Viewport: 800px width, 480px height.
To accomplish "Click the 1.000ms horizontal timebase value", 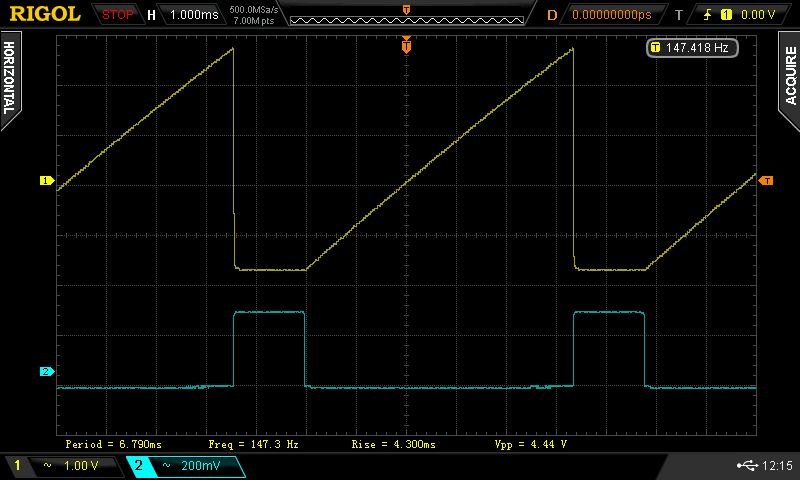I will tap(194, 15).
